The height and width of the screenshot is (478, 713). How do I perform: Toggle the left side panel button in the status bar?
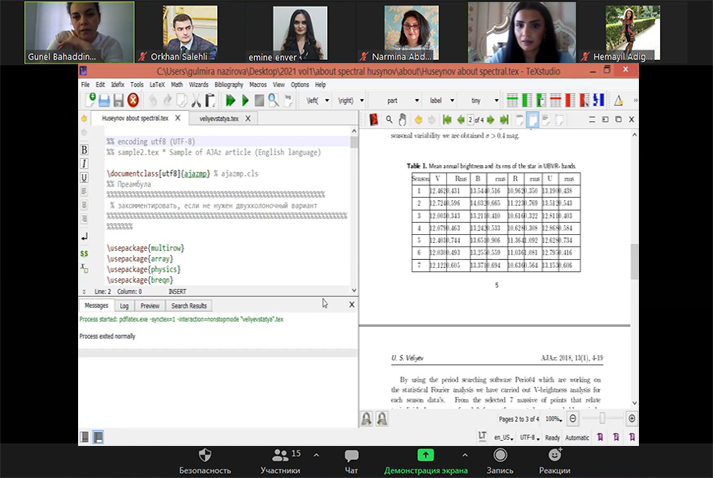pos(85,437)
